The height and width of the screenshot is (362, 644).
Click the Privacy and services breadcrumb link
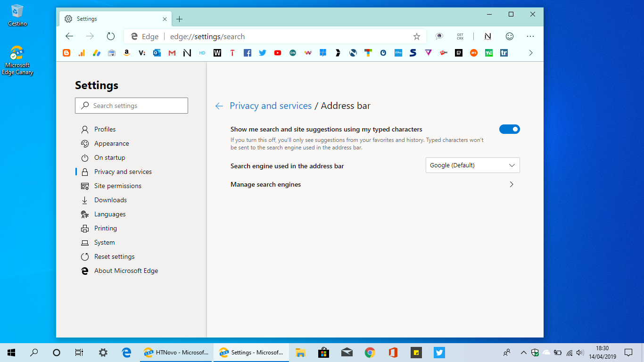(x=271, y=106)
